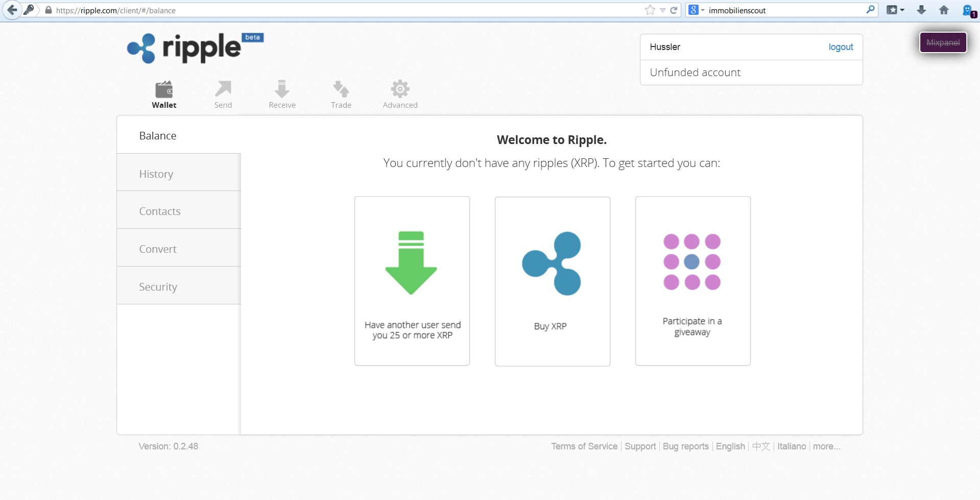Image resolution: width=980 pixels, height=500 pixels.
Task: Switch language to Italiano
Action: point(792,446)
